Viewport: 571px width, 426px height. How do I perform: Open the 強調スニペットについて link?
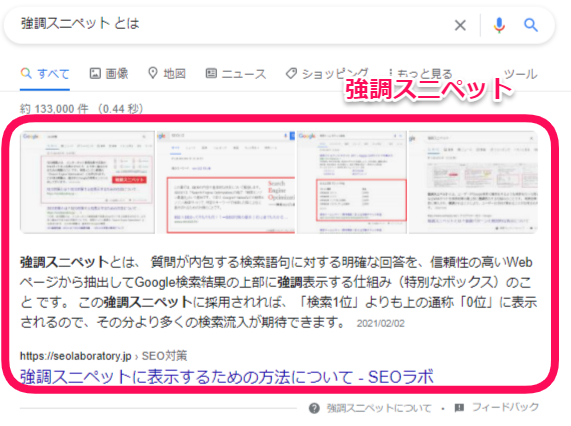pos(379,408)
